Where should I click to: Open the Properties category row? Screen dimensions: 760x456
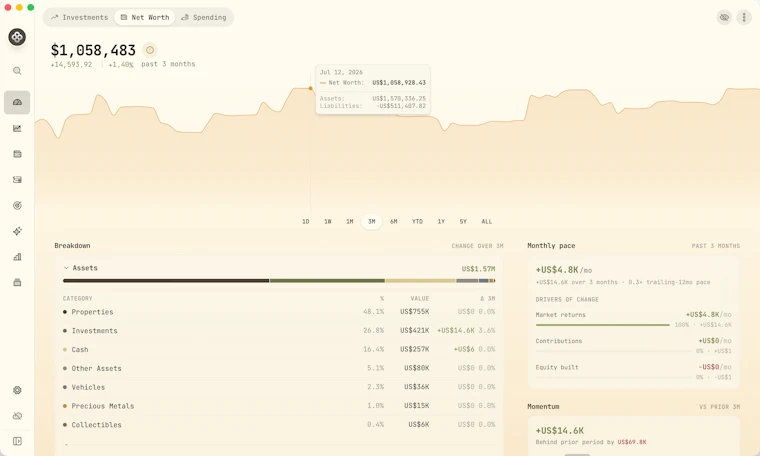[279, 312]
